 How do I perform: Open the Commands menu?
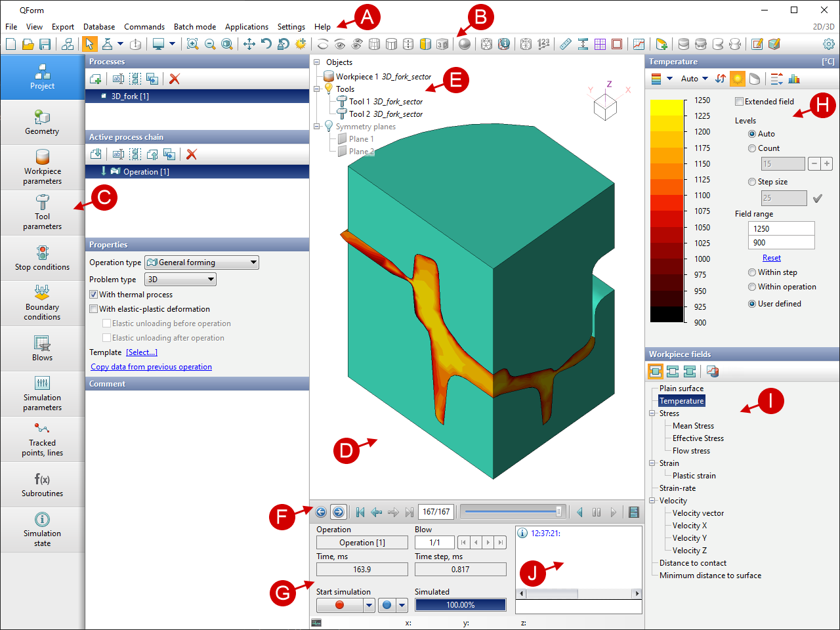coord(144,27)
